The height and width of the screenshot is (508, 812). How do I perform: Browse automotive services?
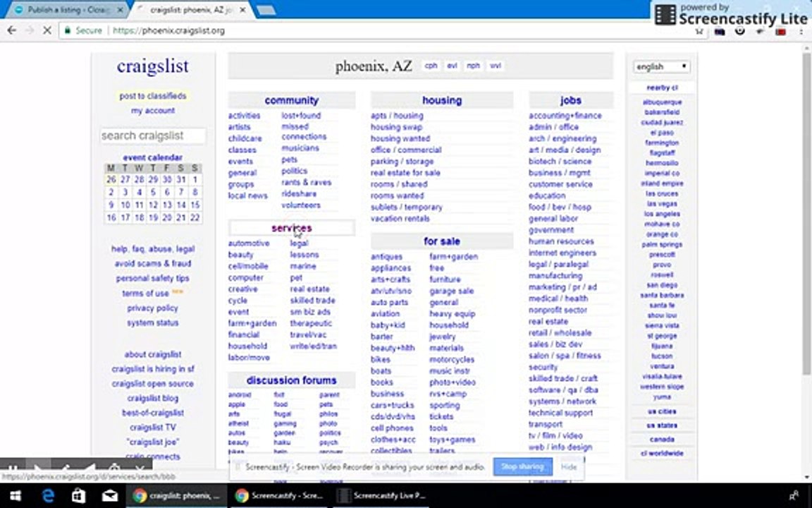[249, 243]
